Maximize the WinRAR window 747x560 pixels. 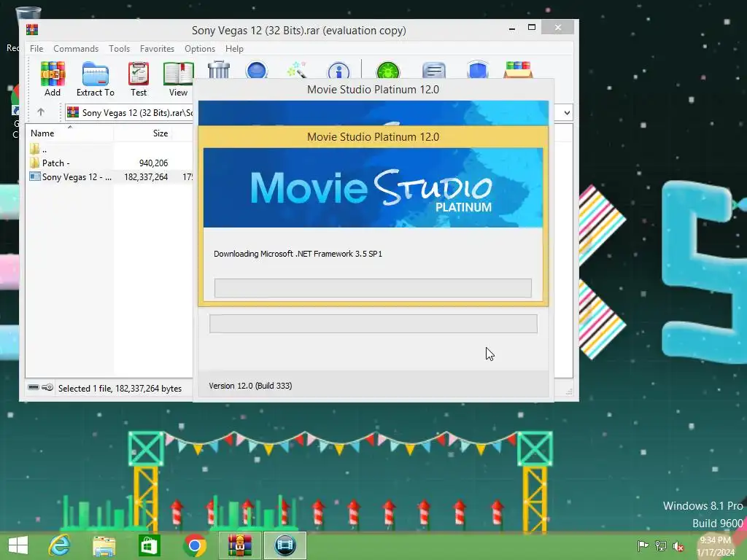click(x=532, y=28)
